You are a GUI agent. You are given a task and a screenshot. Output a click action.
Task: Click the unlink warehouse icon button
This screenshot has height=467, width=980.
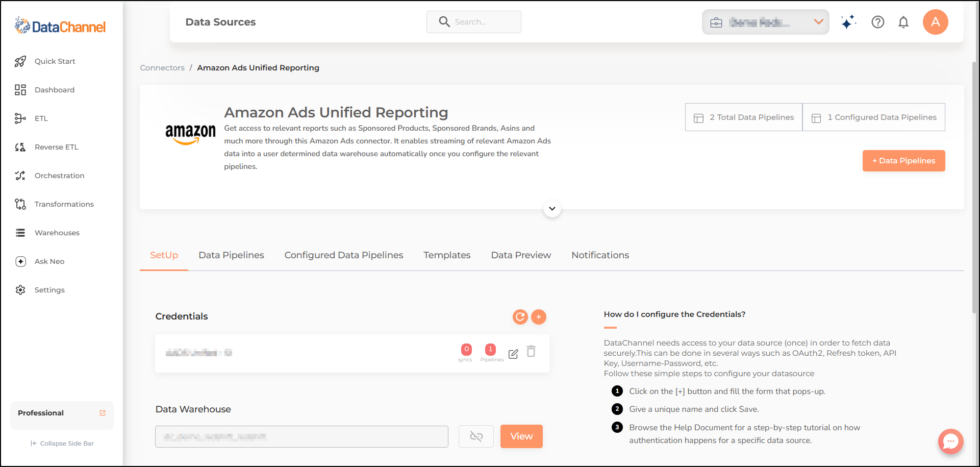pos(476,436)
